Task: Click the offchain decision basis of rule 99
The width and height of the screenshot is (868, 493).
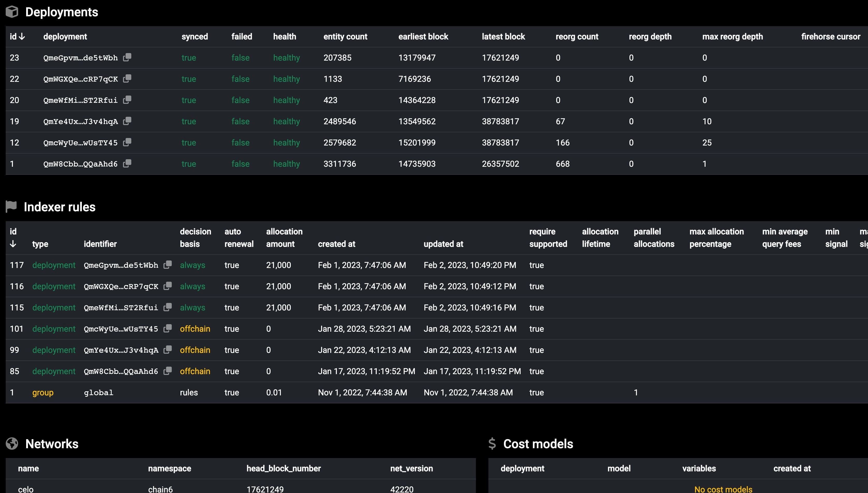Action: (x=195, y=350)
